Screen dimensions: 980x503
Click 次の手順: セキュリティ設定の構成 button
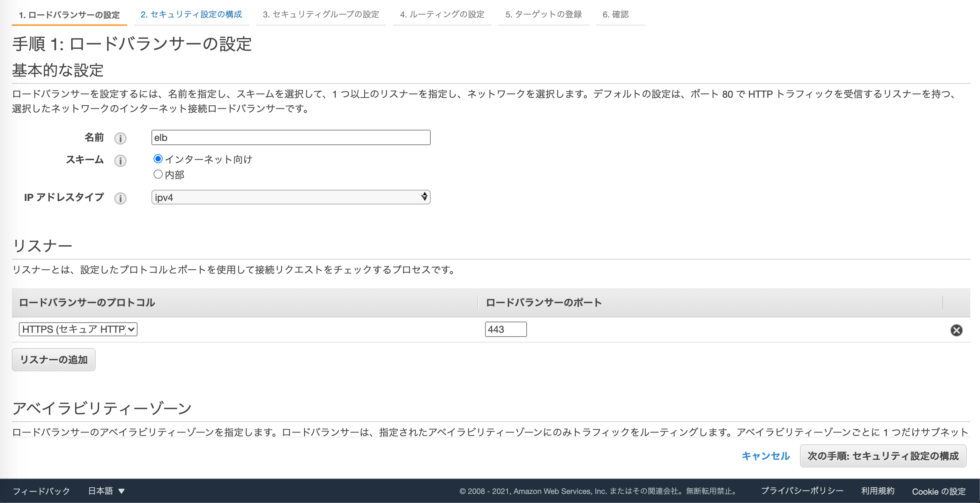tap(883, 456)
